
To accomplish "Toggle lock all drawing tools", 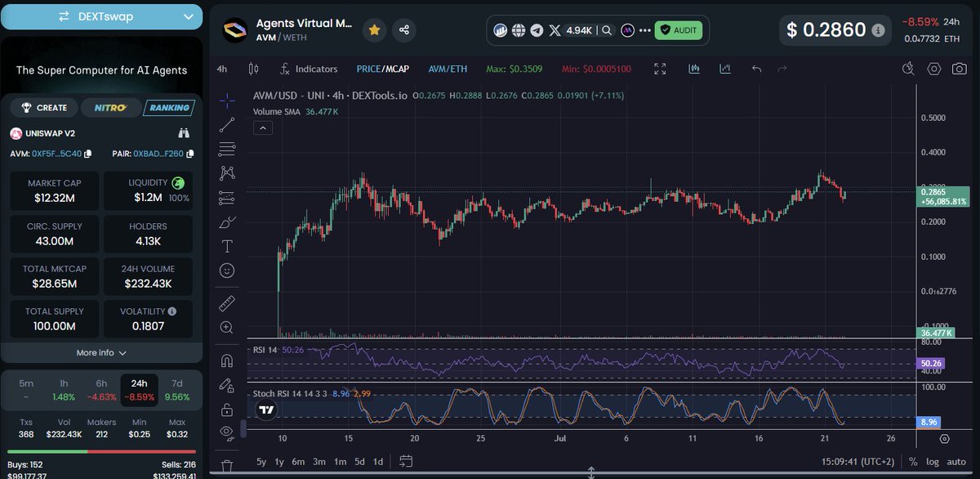I will 227,409.
